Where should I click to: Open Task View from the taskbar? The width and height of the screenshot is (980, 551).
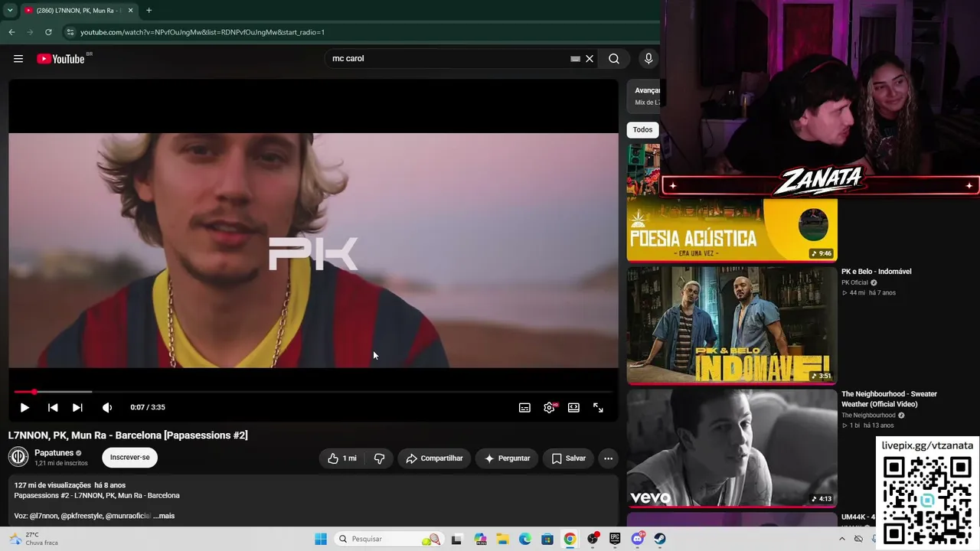click(x=456, y=539)
